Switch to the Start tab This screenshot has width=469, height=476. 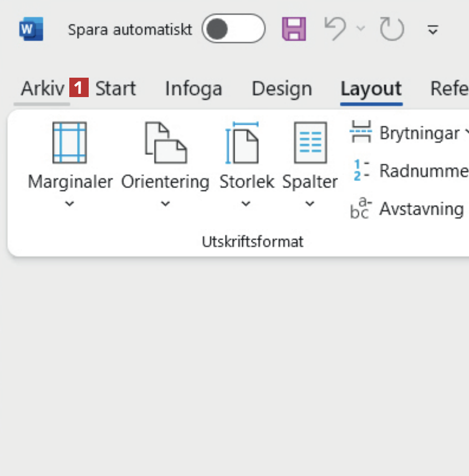click(115, 89)
